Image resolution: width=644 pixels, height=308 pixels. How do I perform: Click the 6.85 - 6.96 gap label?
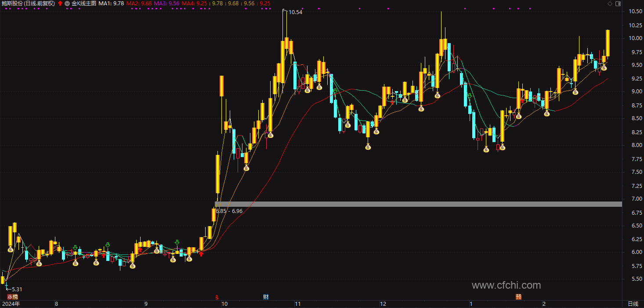pyautogui.click(x=229, y=211)
